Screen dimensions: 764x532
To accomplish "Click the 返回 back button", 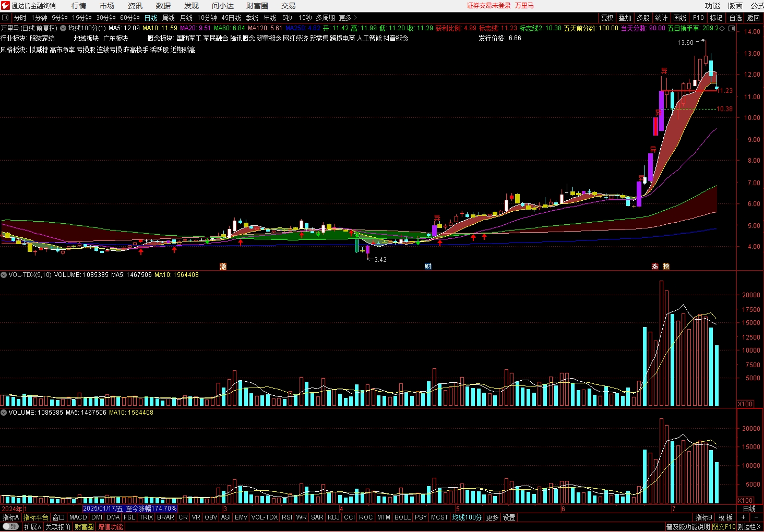I will pos(754,18).
